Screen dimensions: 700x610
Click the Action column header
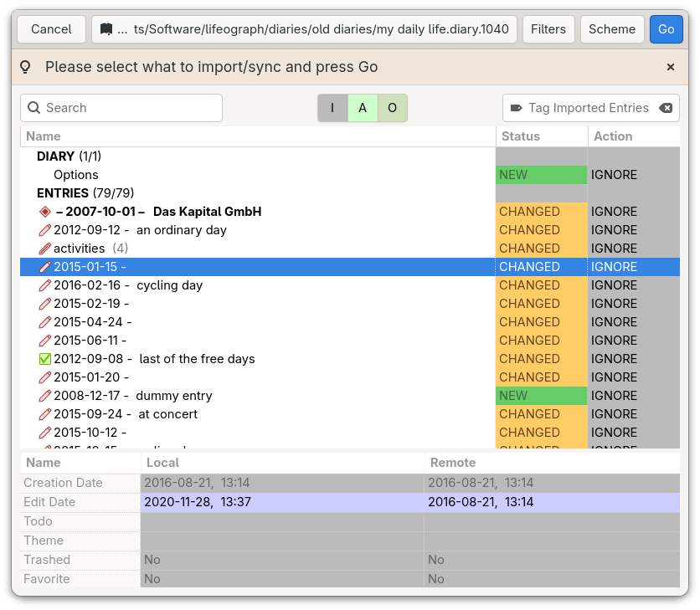point(634,136)
